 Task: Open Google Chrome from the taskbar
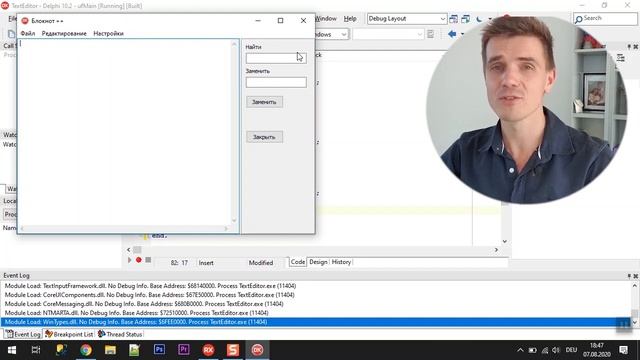(x=86, y=350)
